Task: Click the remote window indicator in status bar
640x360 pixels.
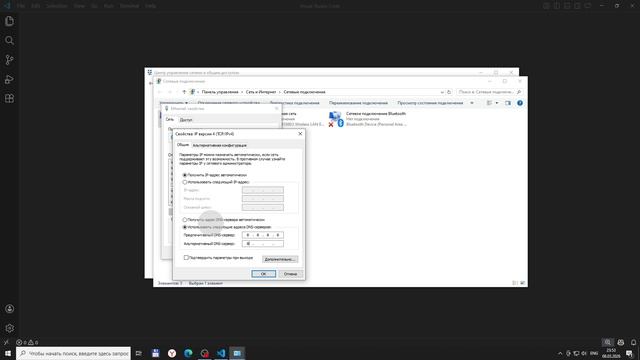Action: 6,342
